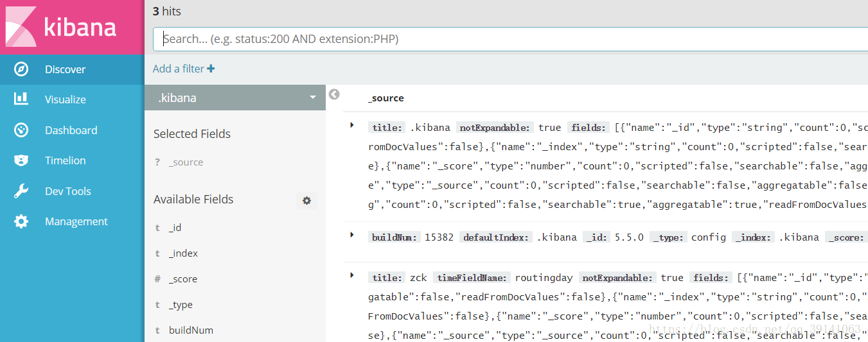868x342 pixels.
Task: Open the Dashboard gauge icon
Action: 21,130
